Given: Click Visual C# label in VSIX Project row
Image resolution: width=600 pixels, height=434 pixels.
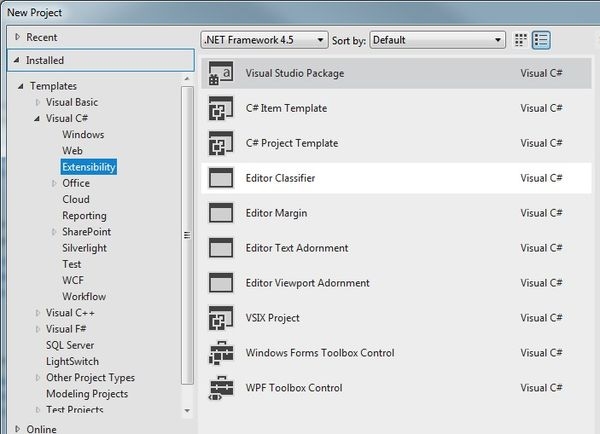Looking at the screenshot, I should tap(541, 318).
